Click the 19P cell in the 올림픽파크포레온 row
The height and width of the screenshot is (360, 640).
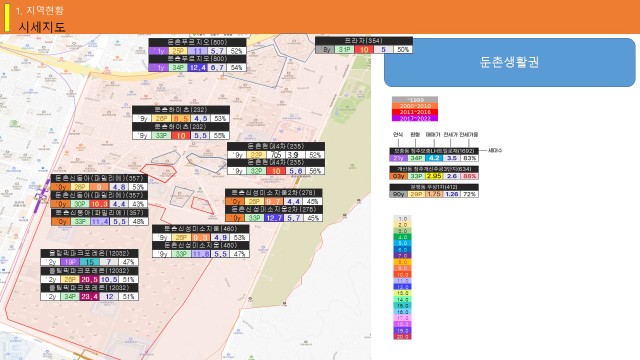[x=70, y=262]
